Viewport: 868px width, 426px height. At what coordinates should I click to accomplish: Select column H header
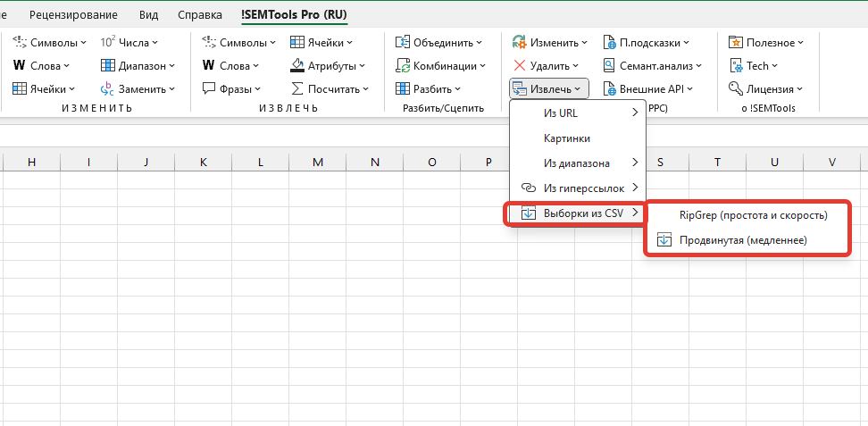[x=31, y=162]
